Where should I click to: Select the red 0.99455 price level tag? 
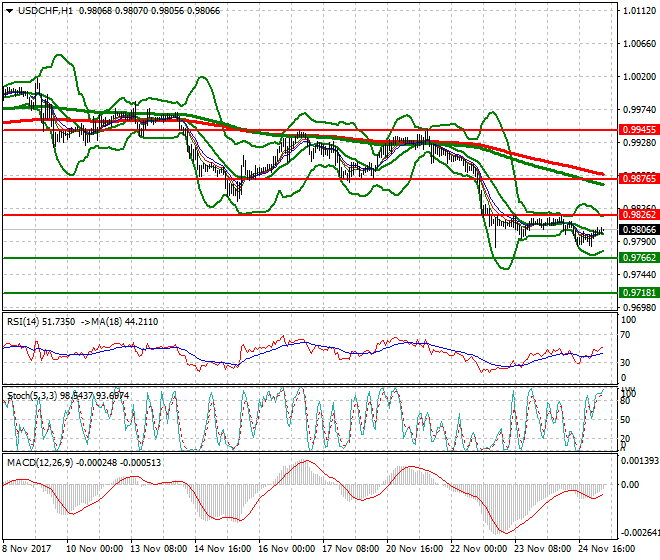coord(636,130)
